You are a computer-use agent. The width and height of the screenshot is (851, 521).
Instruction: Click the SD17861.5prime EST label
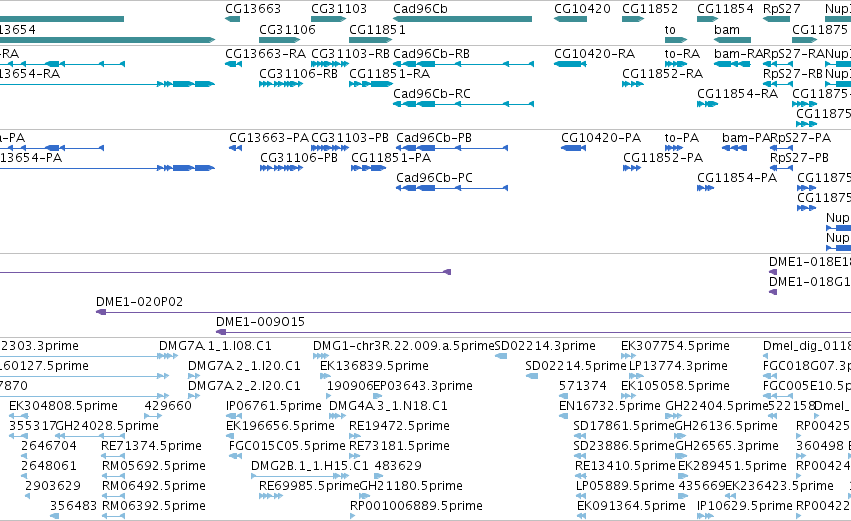point(624,427)
